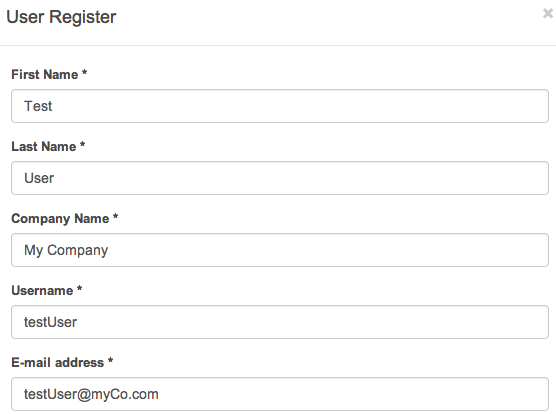The height and width of the screenshot is (414, 556).
Task: Click the asterisk next to Last Name
Action: pos(82,144)
